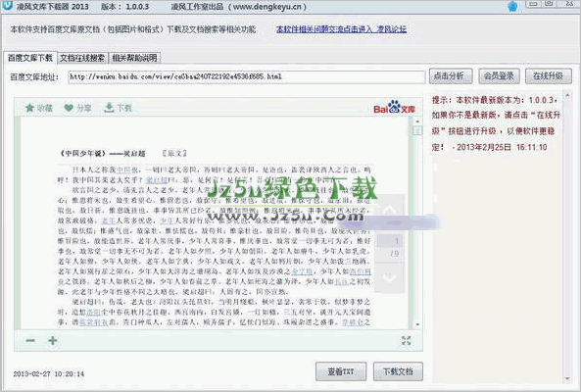Click the Baidu 文库 logo
Viewport: 581px width, 392px height.
click(x=394, y=108)
